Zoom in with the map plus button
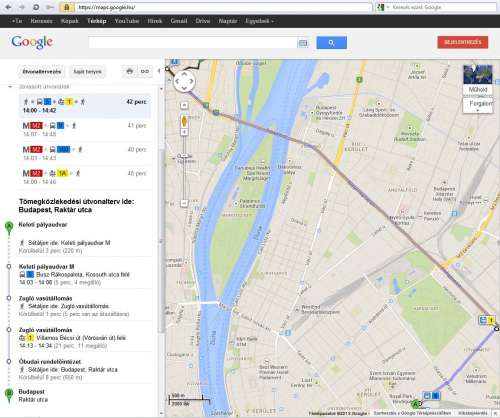Image resolution: width=500 pixels, height=418 pixels. click(184, 132)
